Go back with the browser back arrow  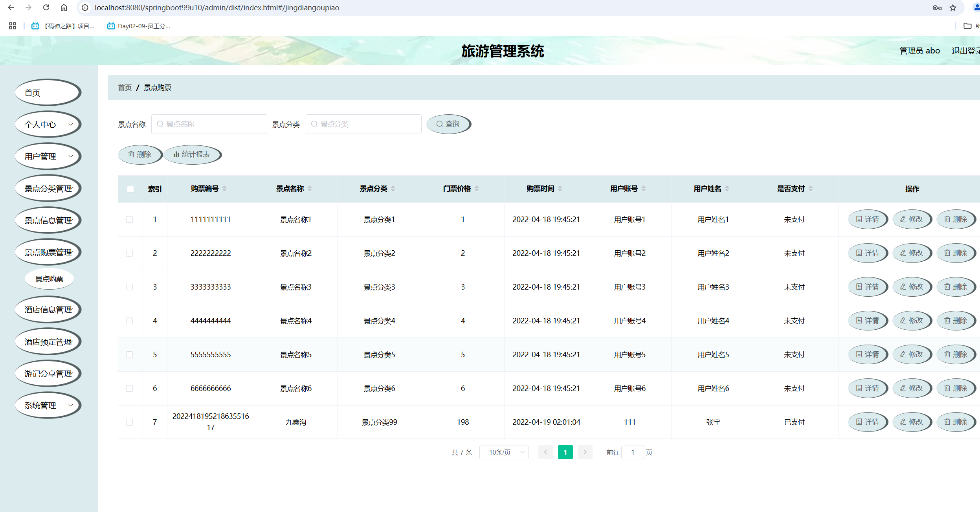(x=11, y=7)
